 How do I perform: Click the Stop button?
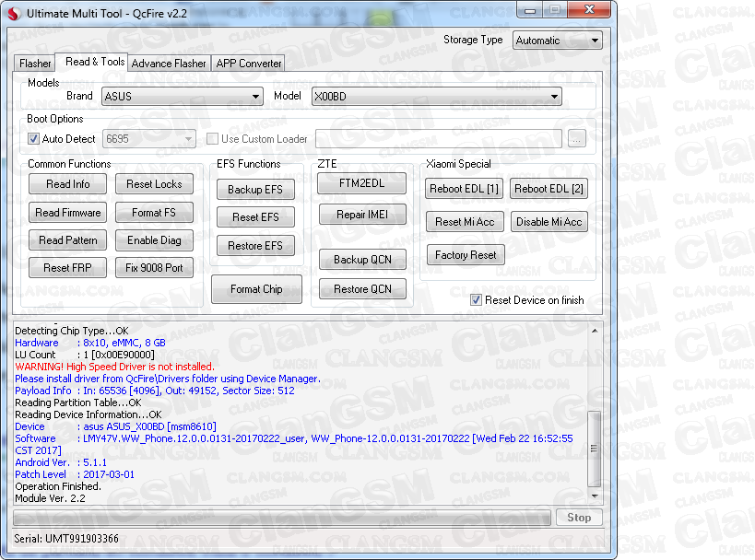pos(579,518)
